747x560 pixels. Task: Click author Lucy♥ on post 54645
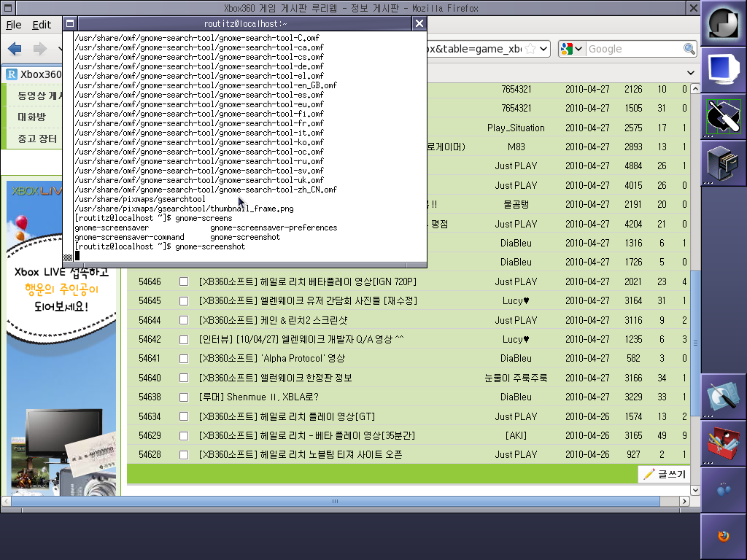click(516, 301)
